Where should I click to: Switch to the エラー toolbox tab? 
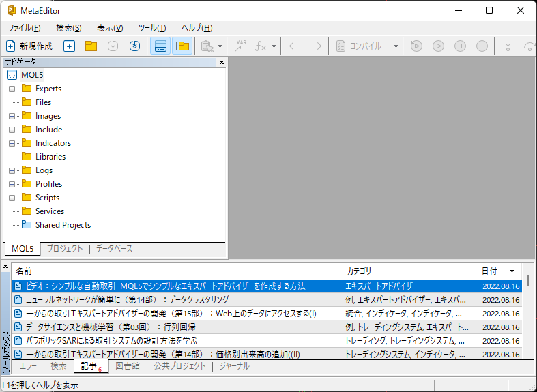click(x=28, y=366)
